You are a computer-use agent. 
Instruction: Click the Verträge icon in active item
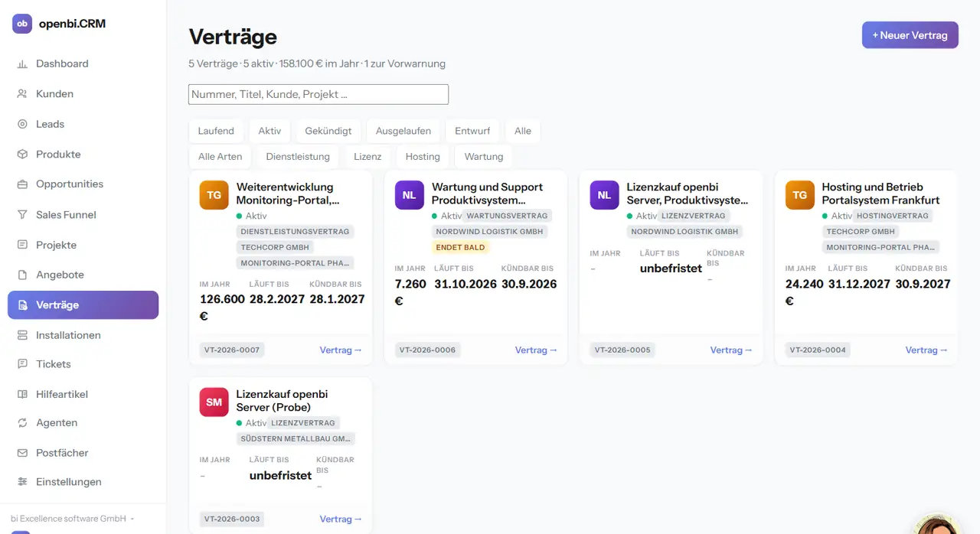22,305
